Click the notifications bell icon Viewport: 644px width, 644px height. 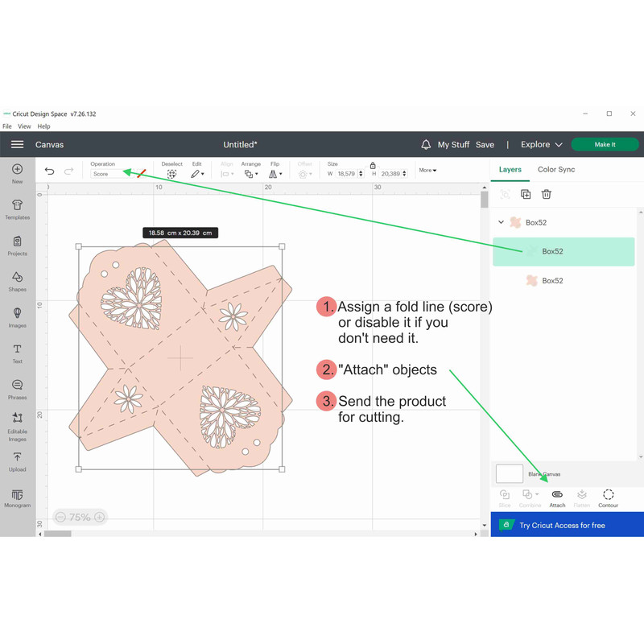coord(426,145)
